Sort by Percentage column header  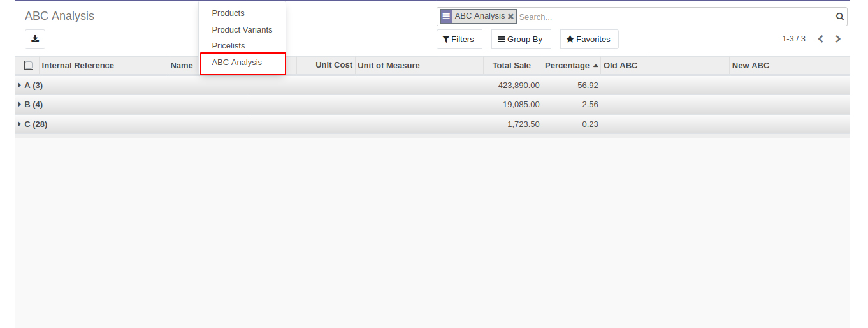point(567,65)
